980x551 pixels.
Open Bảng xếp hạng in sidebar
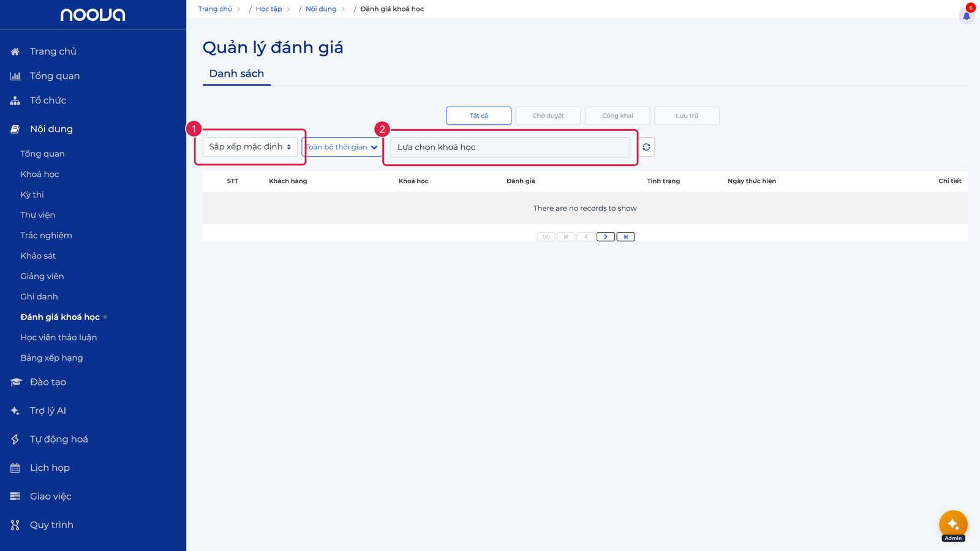tap(51, 358)
